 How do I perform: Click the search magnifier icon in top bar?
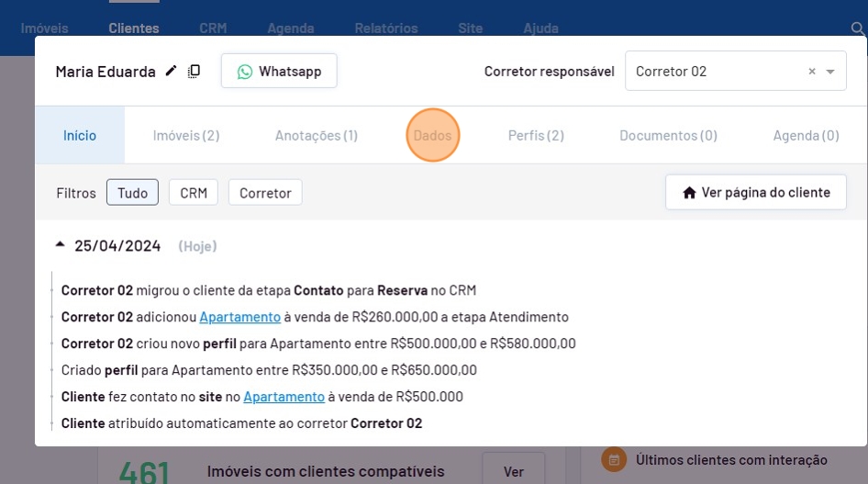pos(857,28)
